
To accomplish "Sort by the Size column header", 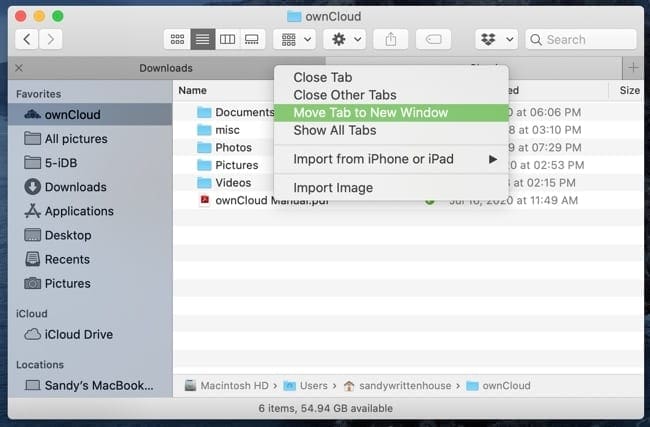I will coord(629,90).
